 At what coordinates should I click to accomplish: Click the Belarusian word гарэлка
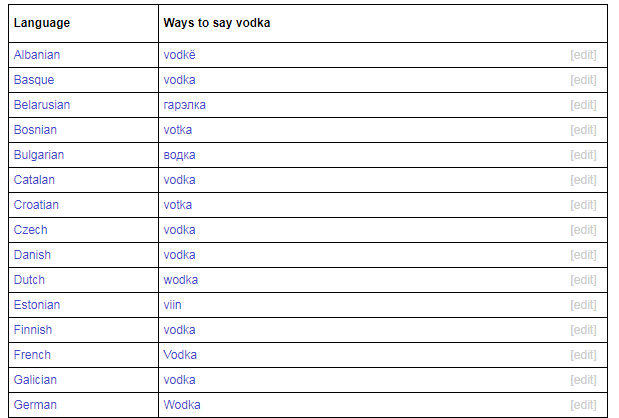(x=184, y=105)
